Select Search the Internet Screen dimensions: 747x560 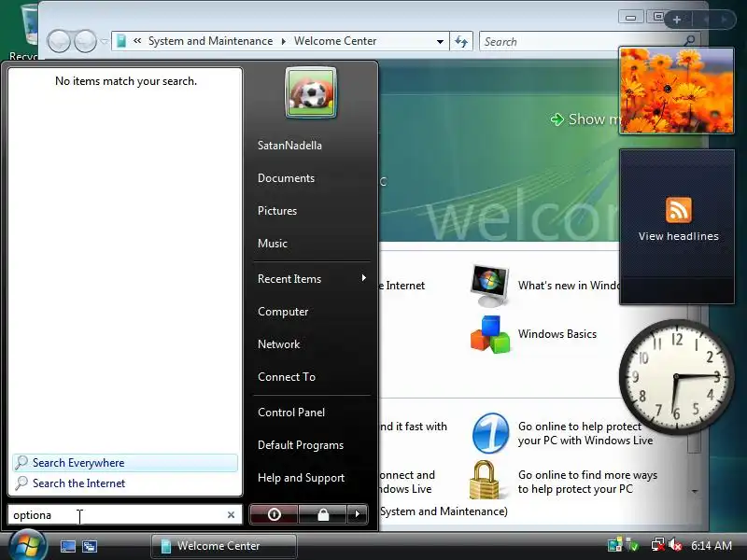[125, 483]
